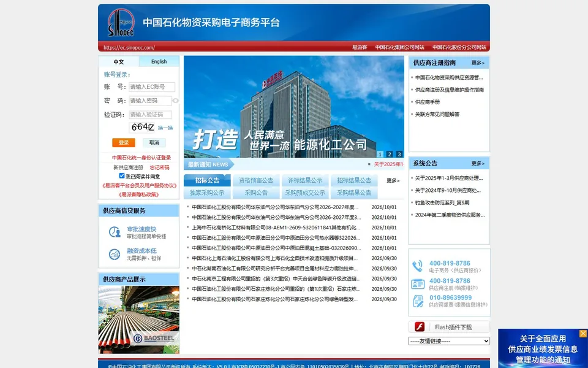Open 中原油田混凝土基础 tender announcement
This screenshot has height=368, width=588.
276,248
